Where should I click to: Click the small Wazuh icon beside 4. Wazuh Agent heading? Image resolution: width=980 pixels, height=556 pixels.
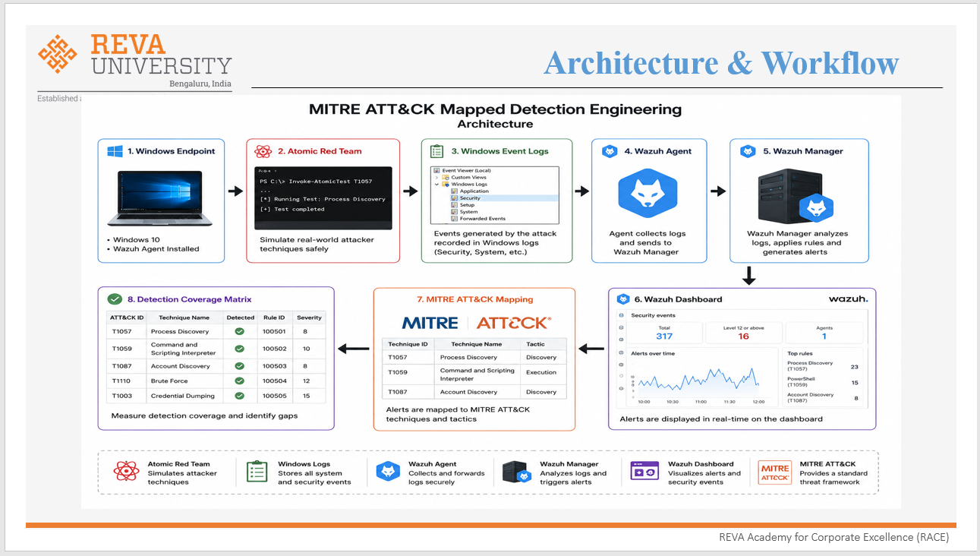click(x=610, y=151)
